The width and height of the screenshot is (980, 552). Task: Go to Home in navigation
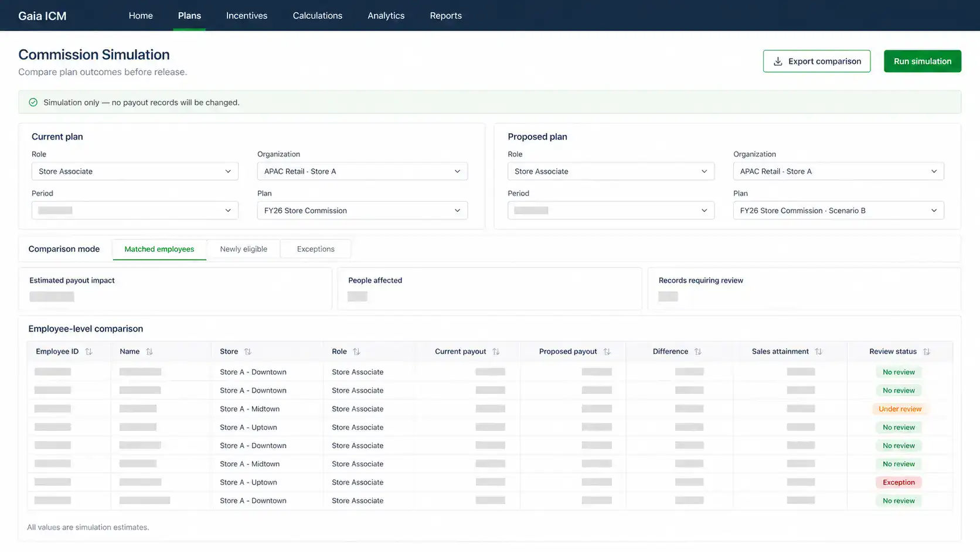click(x=141, y=16)
